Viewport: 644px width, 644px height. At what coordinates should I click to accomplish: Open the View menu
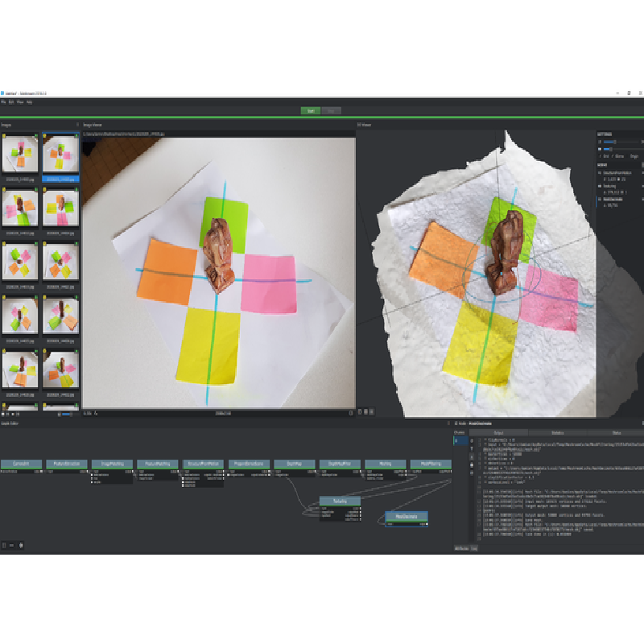pyautogui.click(x=20, y=102)
